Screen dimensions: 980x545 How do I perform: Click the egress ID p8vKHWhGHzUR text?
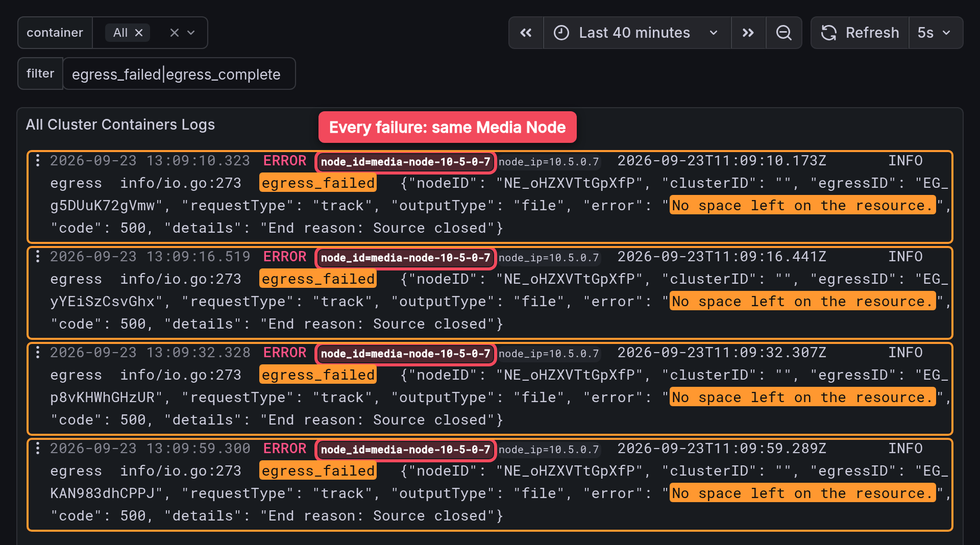click(x=102, y=398)
